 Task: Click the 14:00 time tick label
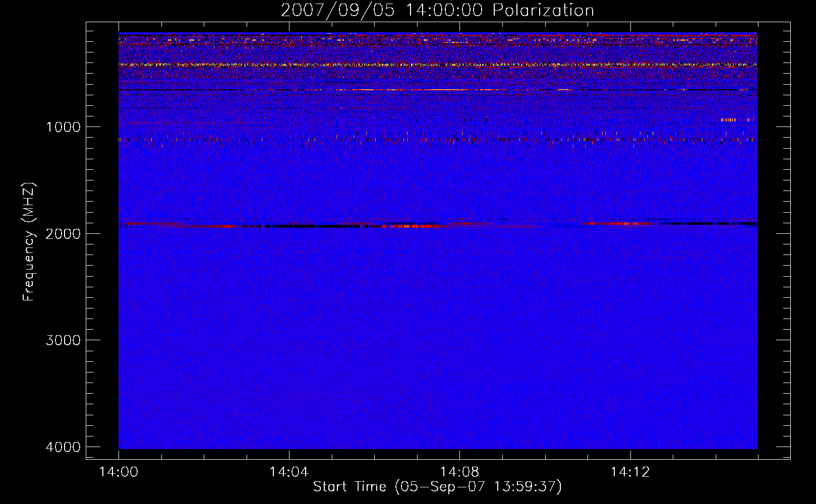click(119, 472)
